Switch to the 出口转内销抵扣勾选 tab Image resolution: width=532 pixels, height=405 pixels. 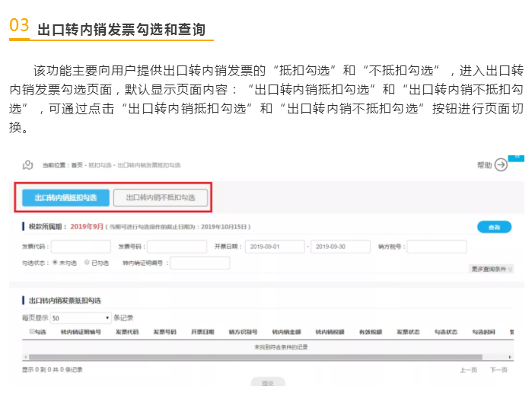66,198
